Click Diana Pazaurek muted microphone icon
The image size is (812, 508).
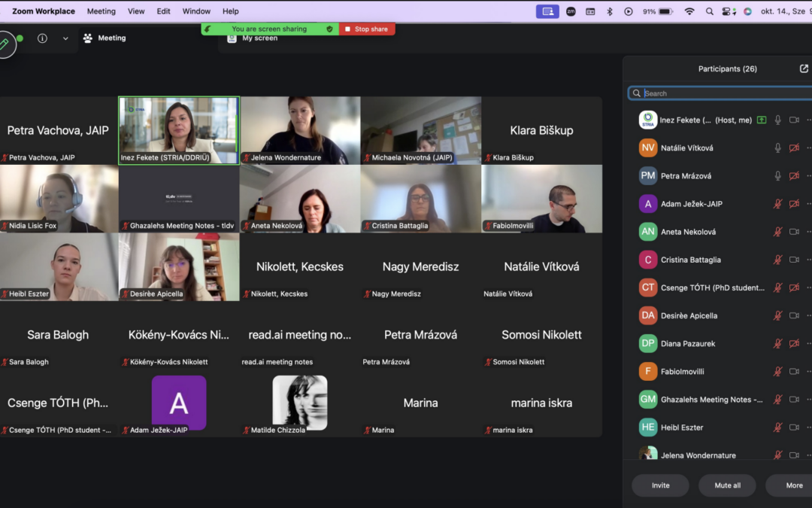coord(778,344)
